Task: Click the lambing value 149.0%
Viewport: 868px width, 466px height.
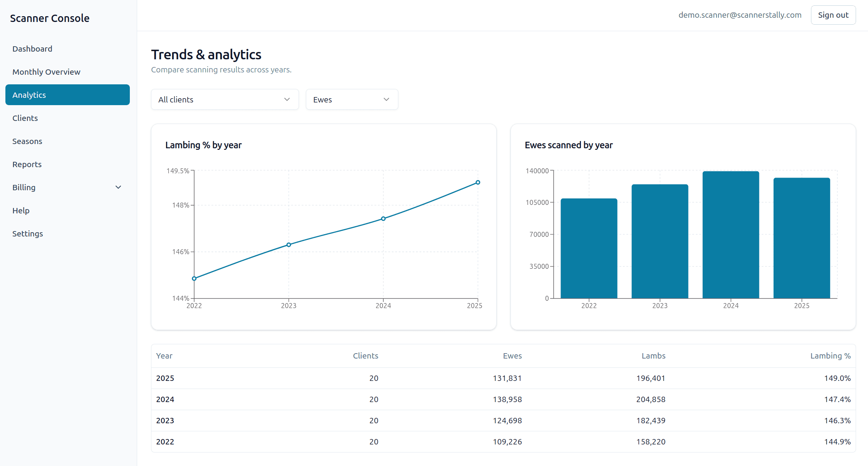Action: pos(837,378)
